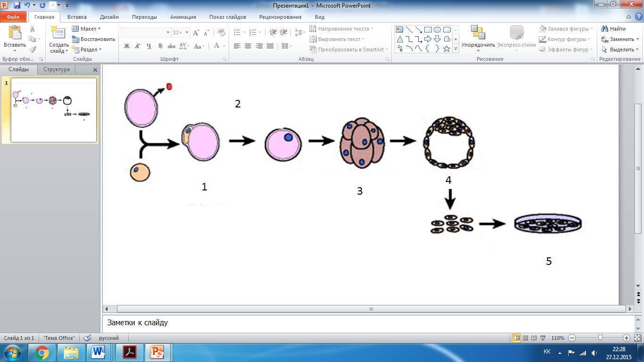This screenshot has width=644, height=362.
Task: Toggle underline (Ч) formatting
Action: [149, 46]
